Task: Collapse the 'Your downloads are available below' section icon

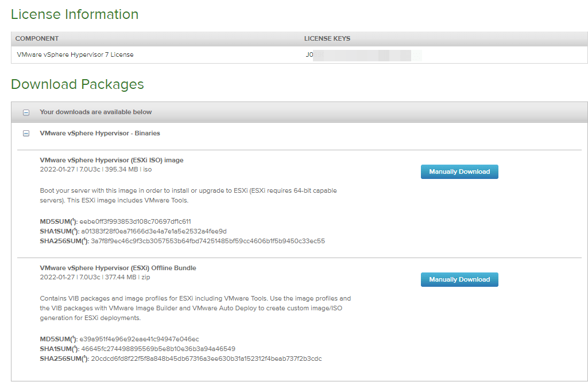Action: (x=26, y=112)
